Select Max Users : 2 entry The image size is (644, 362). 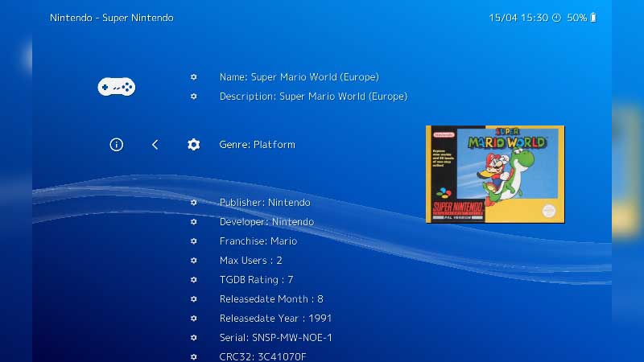(250, 260)
